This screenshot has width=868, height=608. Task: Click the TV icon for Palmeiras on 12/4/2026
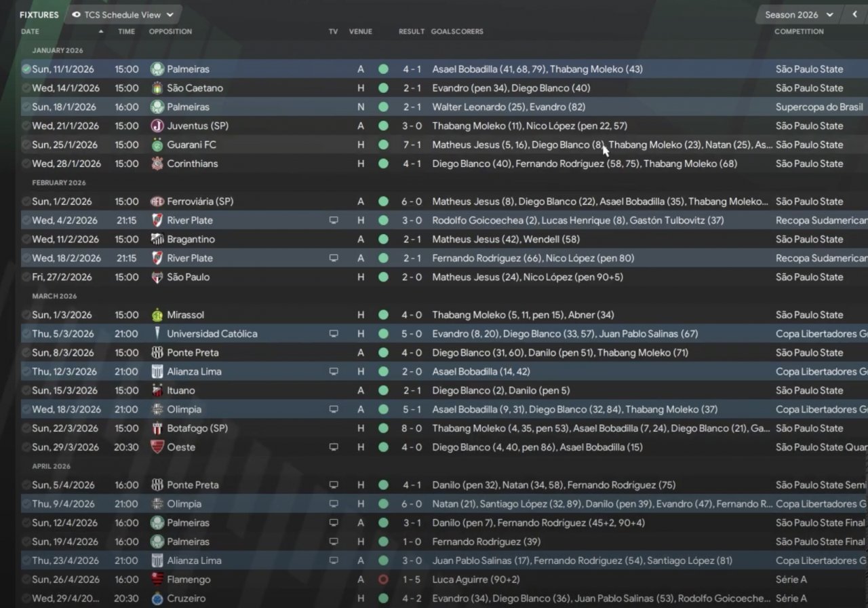333,523
